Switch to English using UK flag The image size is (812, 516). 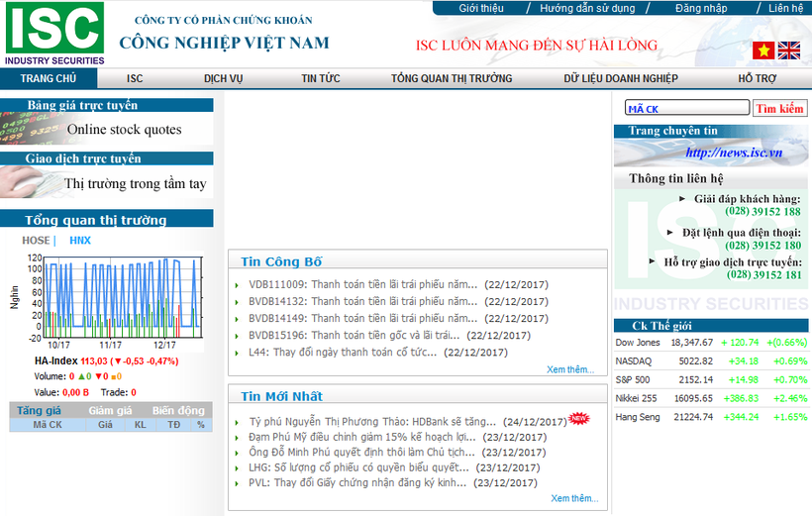pos(789,51)
